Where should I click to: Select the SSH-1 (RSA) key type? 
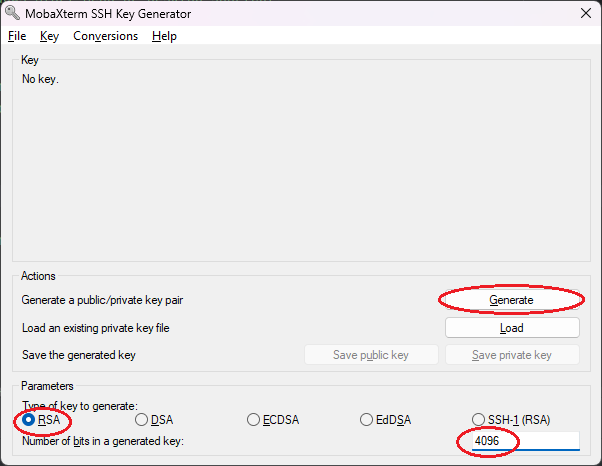pyautogui.click(x=511, y=420)
